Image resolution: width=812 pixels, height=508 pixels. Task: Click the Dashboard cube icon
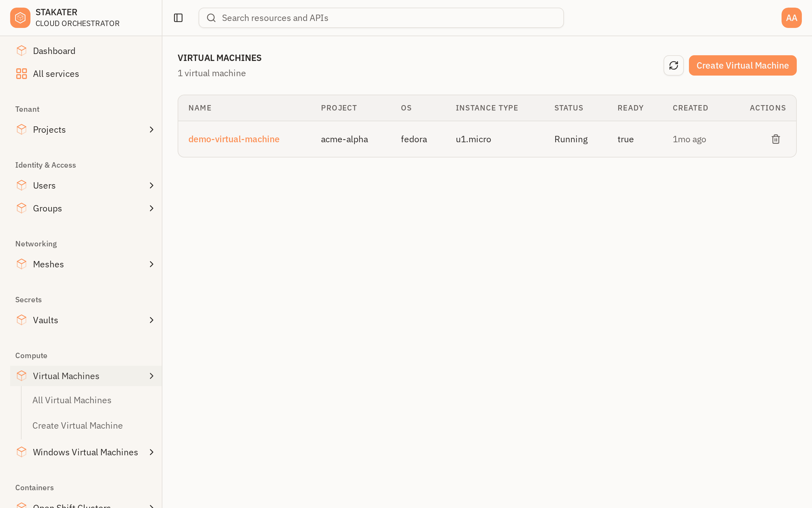click(x=22, y=51)
